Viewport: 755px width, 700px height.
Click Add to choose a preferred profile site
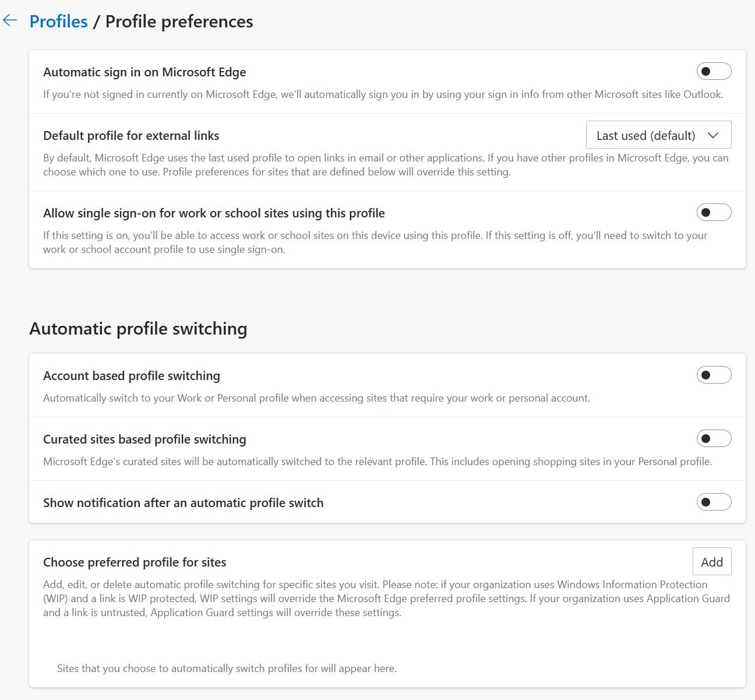point(711,561)
